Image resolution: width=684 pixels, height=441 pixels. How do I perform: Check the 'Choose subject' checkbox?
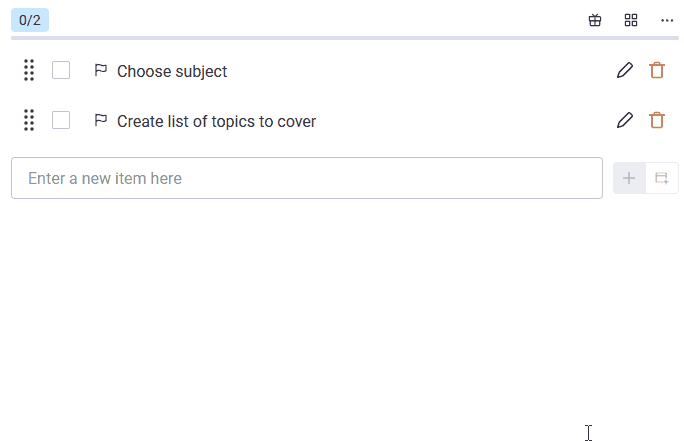point(61,70)
